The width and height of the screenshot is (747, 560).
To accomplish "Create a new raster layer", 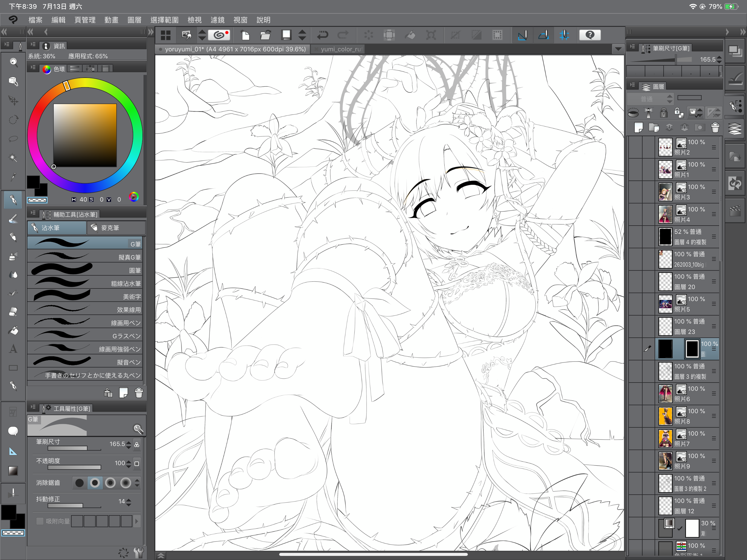I will 638,128.
